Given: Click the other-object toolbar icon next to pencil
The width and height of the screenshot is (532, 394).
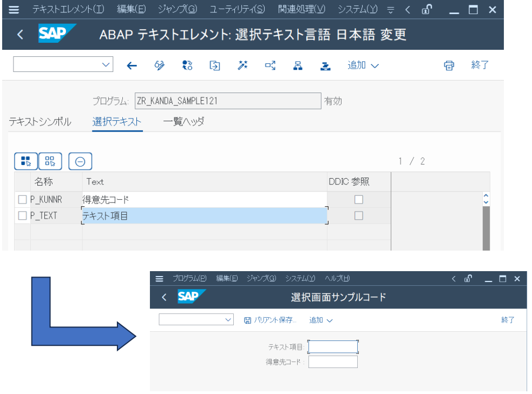Looking at the screenshot, I should [x=187, y=65].
